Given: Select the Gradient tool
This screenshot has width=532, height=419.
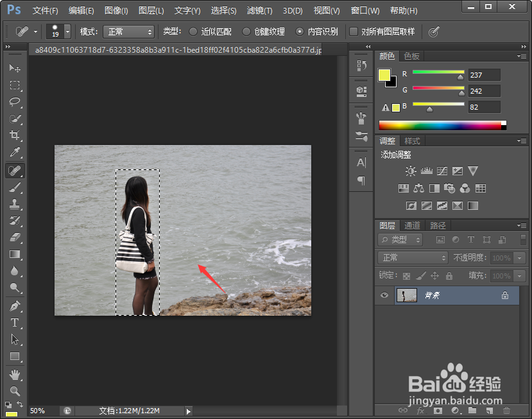Looking at the screenshot, I should click(15, 254).
